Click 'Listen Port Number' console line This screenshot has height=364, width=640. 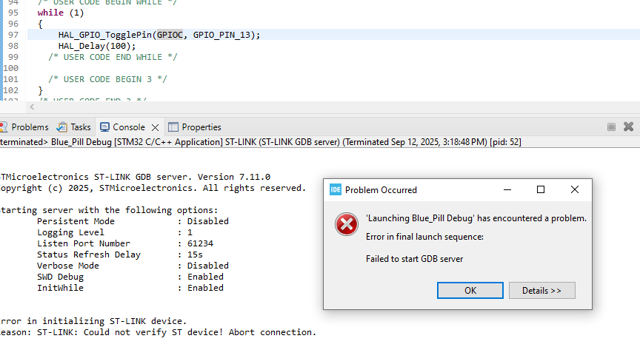click(125, 243)
